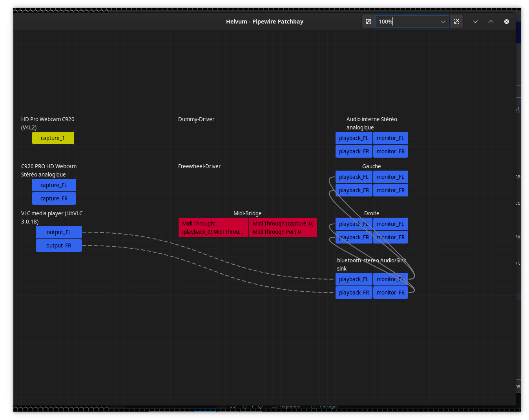Select VLC output_FL port

59,232
